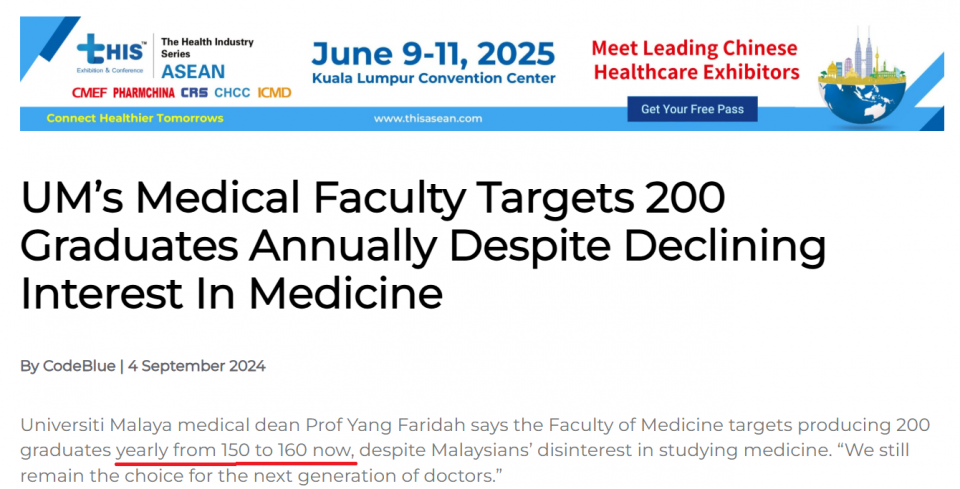Click the underlined phrase yearly from 150 to 160 now
Viewport: 960px width, 489px height.
click(x=235, y=450)
